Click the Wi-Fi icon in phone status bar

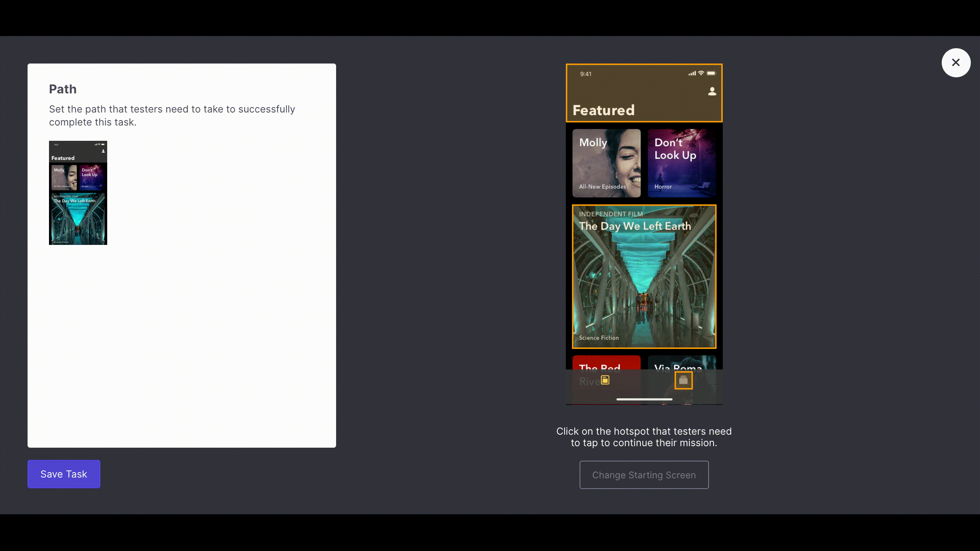point(701,73)
